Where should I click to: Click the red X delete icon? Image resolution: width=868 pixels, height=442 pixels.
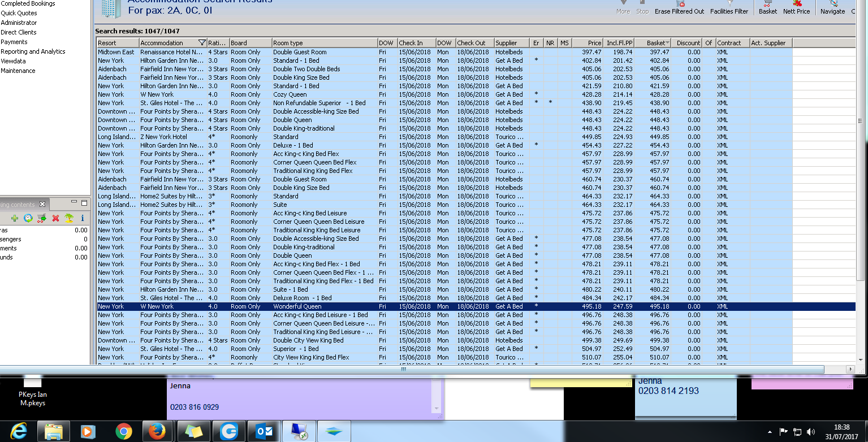(55, 218)
